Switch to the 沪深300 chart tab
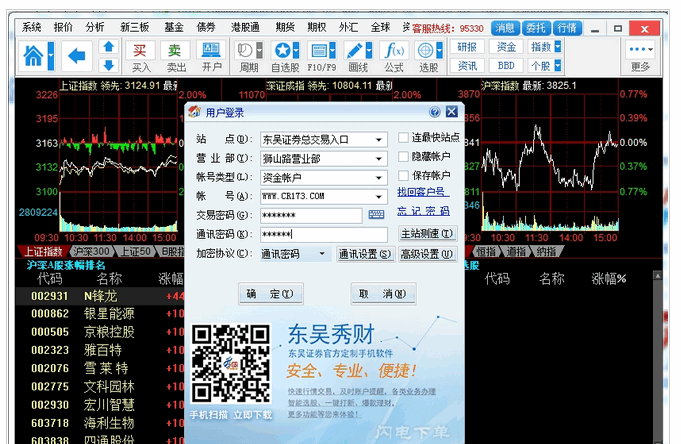This screenshot has height=444, width=681. pyautogui.click(x=91, y=251)
